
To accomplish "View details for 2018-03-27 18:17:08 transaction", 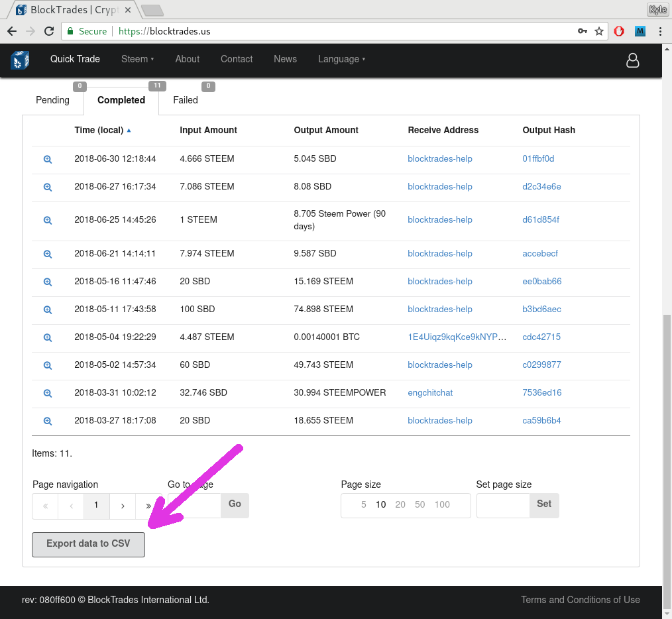I will click(48, 422).
